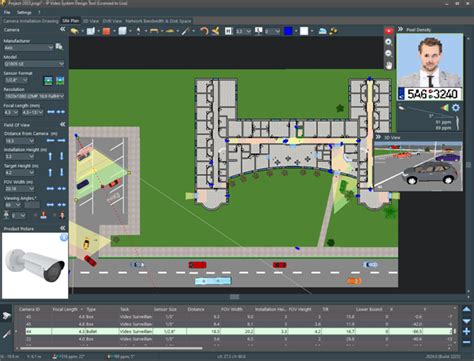Select the red wall drawing tool
Screen dimensions: 474x361
106,31
